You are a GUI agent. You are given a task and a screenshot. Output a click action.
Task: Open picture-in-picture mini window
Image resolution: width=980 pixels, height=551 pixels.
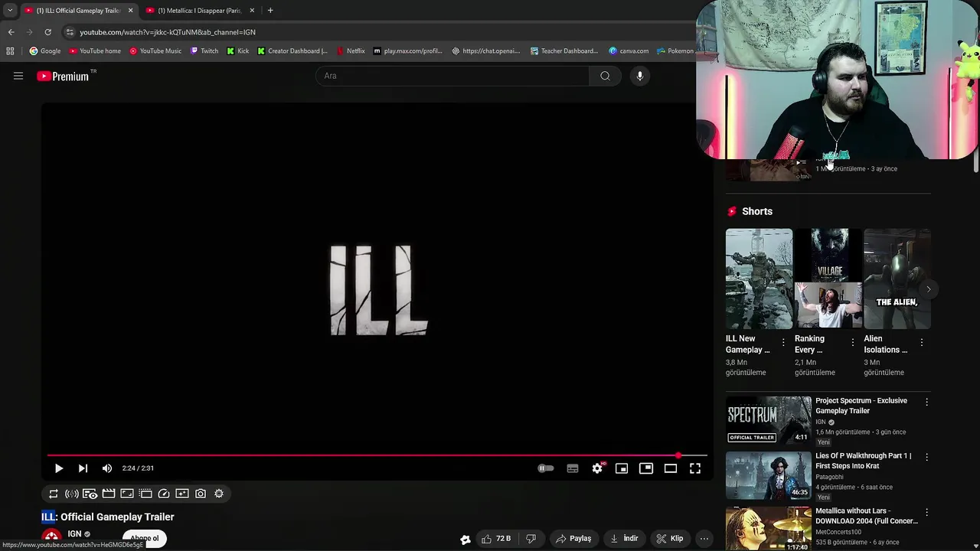(622, 468)
